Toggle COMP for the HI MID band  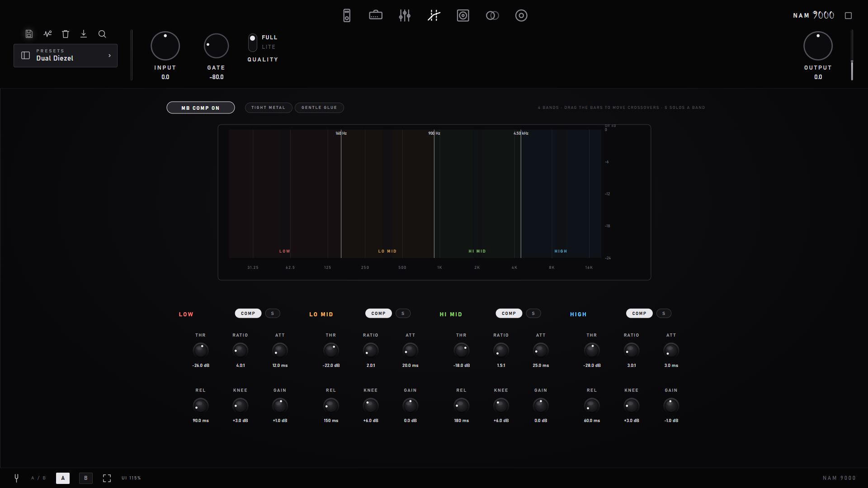(509, 314)
